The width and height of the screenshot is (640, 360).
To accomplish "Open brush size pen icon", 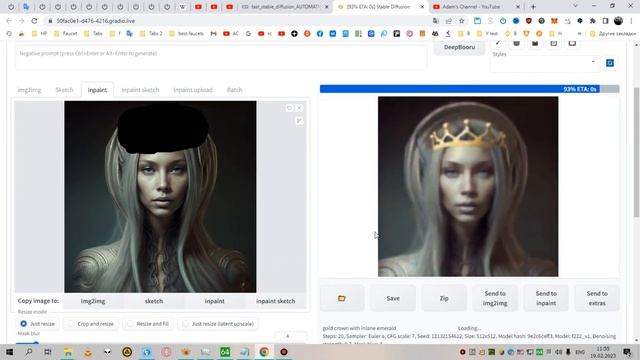I will point(299,121).
